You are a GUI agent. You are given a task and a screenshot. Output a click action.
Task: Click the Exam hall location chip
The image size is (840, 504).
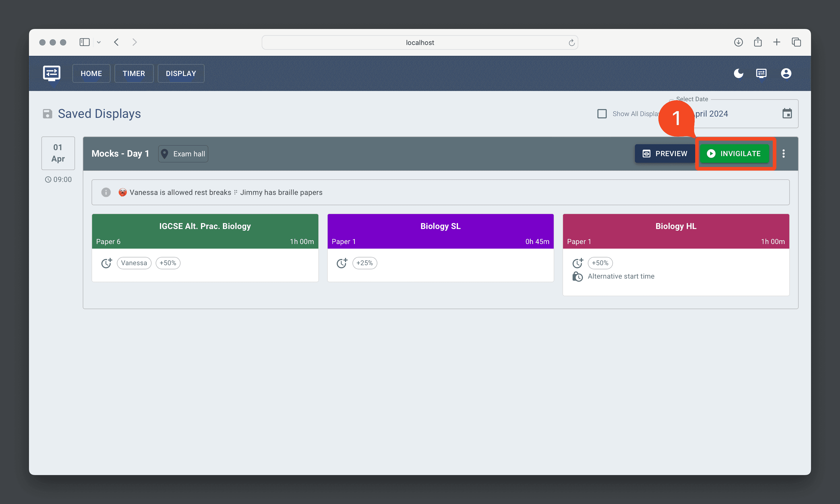[183, 154]
